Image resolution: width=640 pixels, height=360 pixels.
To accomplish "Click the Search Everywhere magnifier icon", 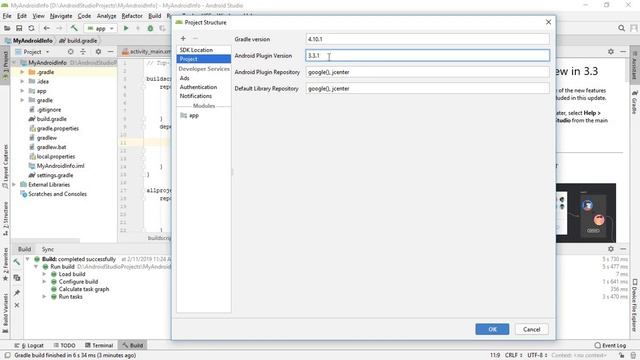I will (621, 28).
